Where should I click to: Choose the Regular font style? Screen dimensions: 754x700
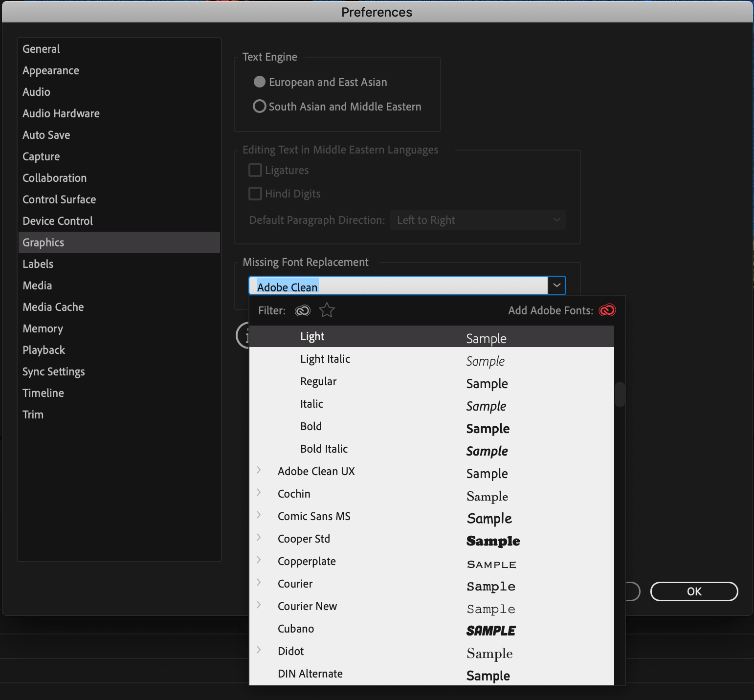point(432,381)
